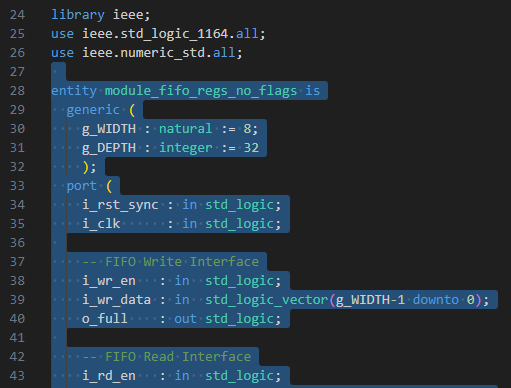The image size is (511, 388).
Task: Click line number 39 in gutter
Action: click(x=17, y=300)
